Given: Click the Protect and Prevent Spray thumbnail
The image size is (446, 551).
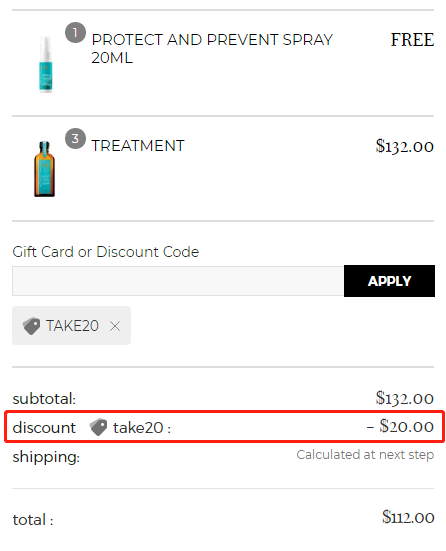Looking at the screenshot, I should (x=46, y=64).
